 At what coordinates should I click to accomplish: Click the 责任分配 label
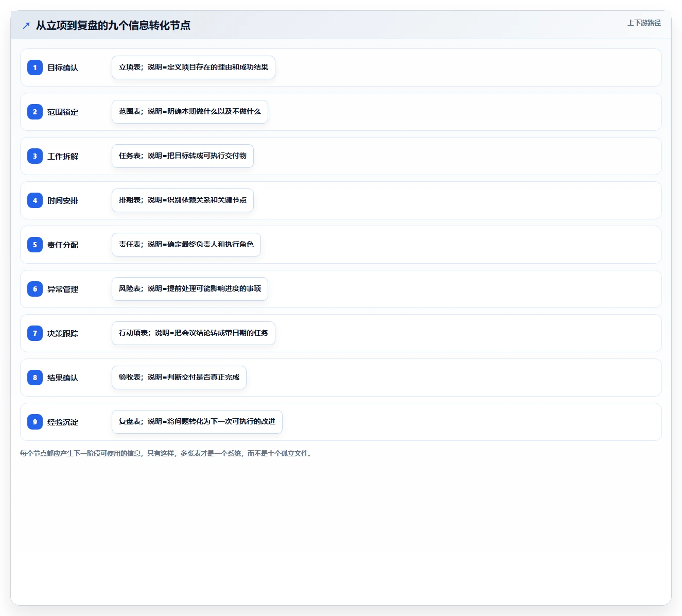[63, 245]
